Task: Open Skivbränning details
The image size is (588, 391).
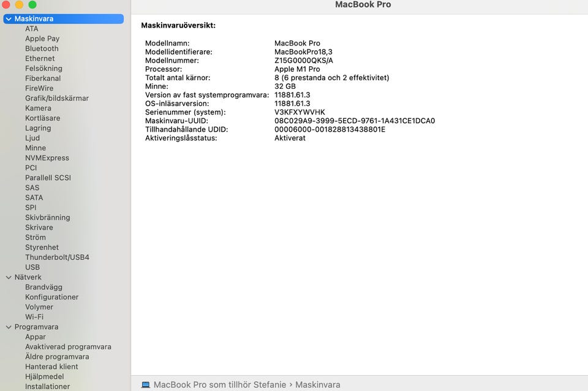Action: [47, 218]
